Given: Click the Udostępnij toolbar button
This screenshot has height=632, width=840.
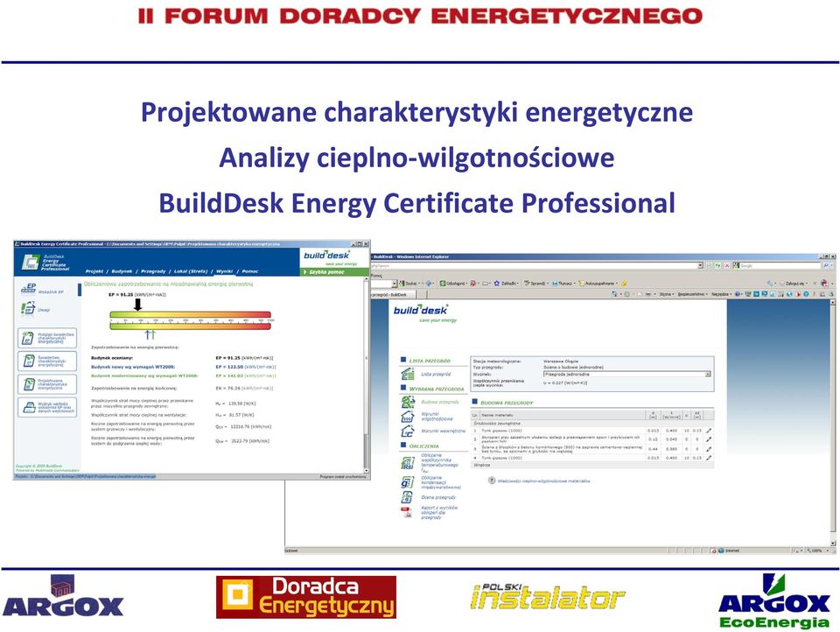Looking at the screenshot, I should pyautogui.click(x=453, y=283).
